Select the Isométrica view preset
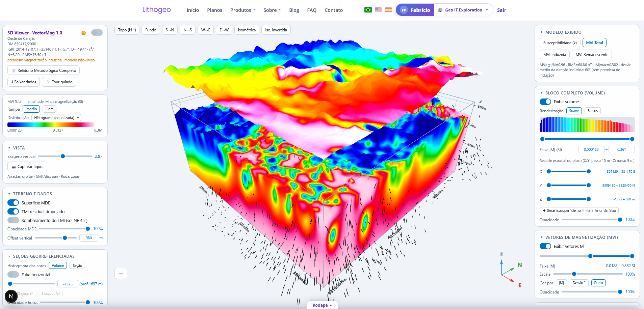Image resolution: width=644 pixels, height=309 pixels. tap(247, 30)
